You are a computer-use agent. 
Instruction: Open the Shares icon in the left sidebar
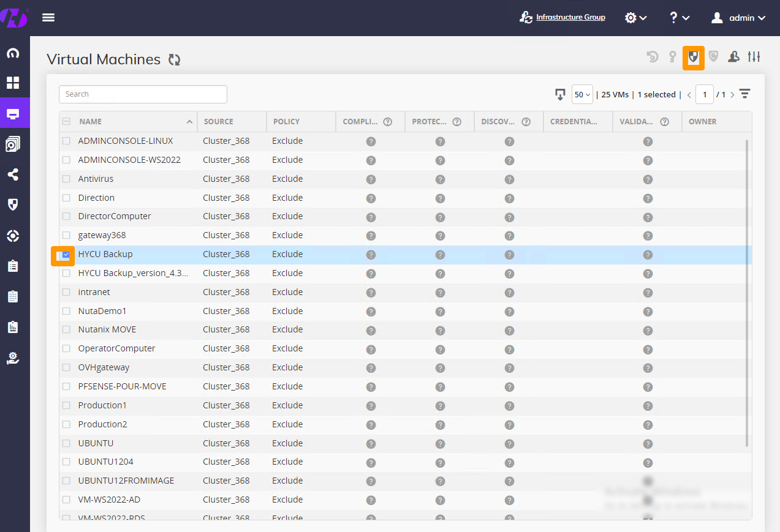[13, 174]
